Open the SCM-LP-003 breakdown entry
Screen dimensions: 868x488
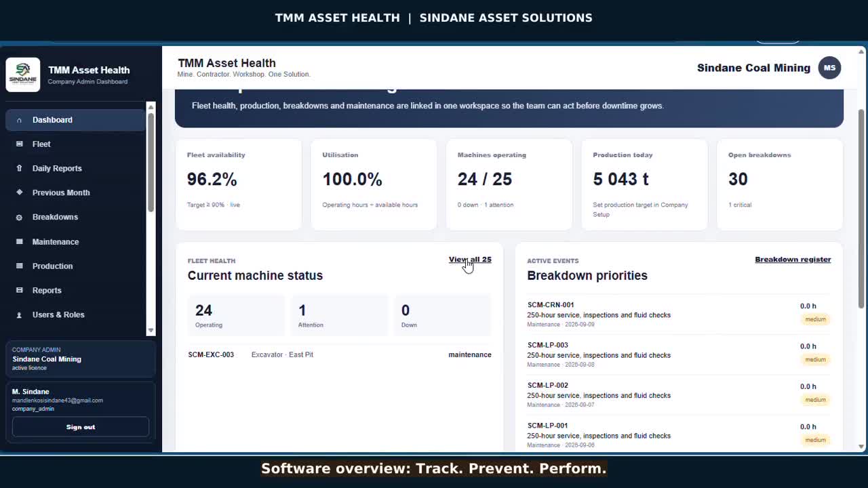tap(679, 354)
